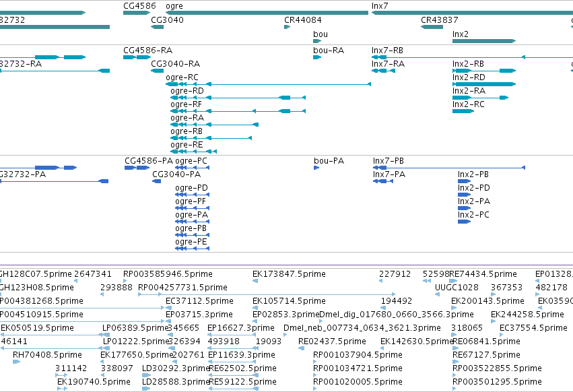Select EST EK142630.5prime label
573x392 pixels.
click(x=417, y=341)
